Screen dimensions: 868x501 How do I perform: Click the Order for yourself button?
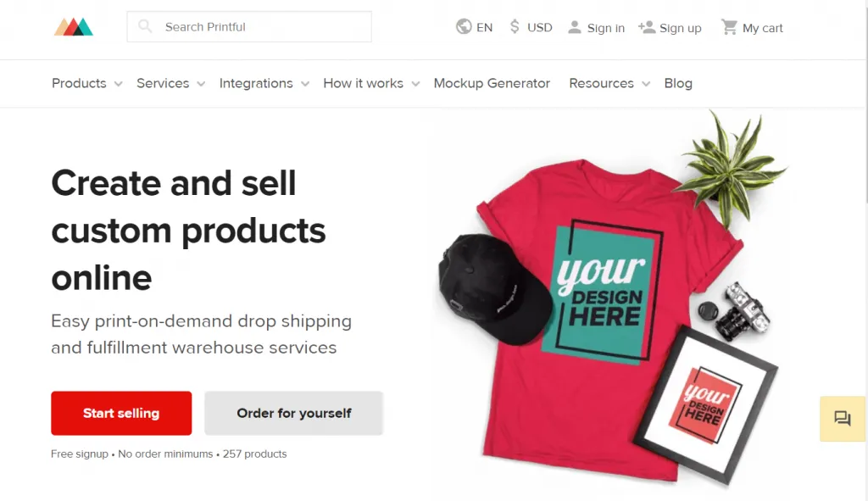tap(294, 413)
